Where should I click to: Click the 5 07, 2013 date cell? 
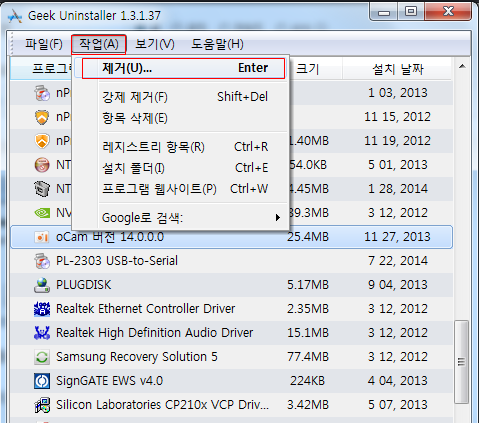398,405
